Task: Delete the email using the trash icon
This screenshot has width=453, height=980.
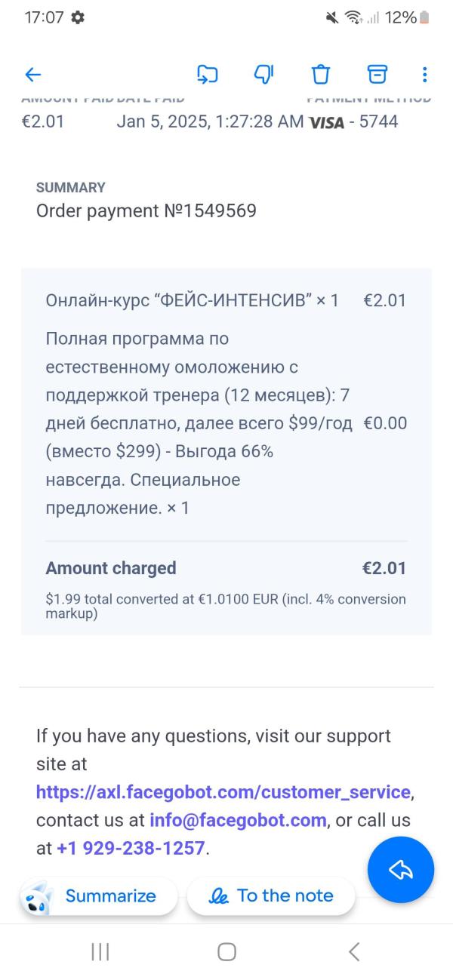Action: [x=321, y=74]
